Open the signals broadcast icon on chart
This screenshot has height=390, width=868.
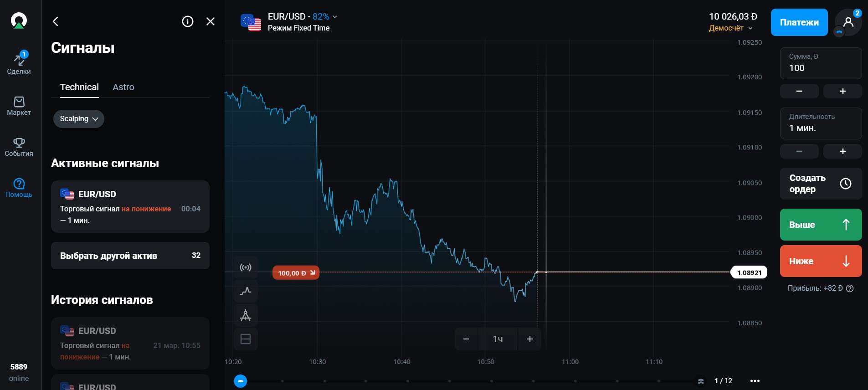[246, 267]
